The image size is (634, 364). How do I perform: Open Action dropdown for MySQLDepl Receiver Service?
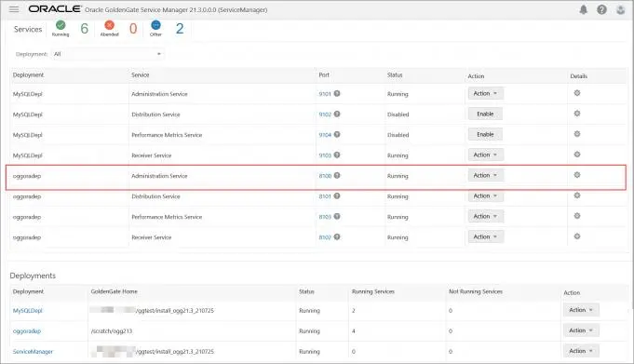(486, 155)
